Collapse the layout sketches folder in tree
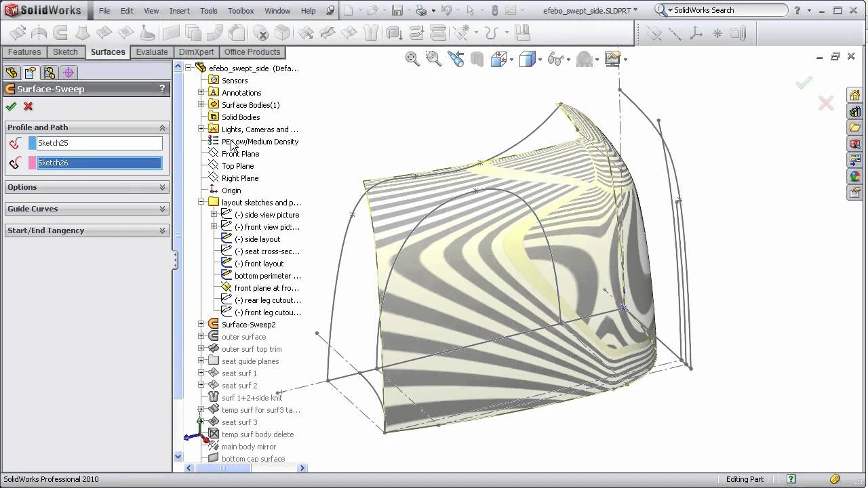Viewport: 868px width, 488px height. [x=201, y=203]
